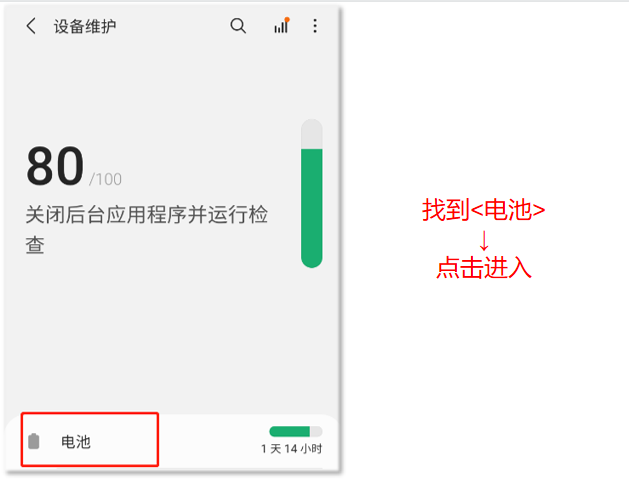Tap the large 80 score number
Viewport: 629px width, 479px height.
tap(55, 166)
